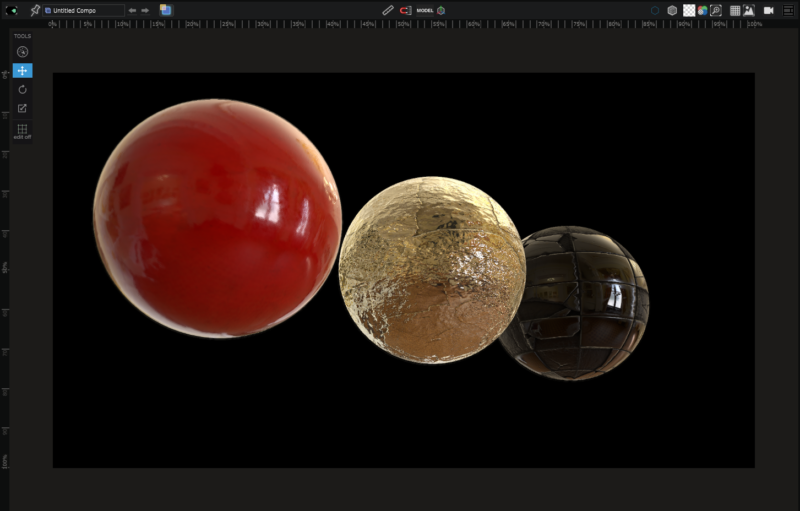Screen dimensions: 800x511
Task: Click the RGB color channels icon
Action: 703,10
